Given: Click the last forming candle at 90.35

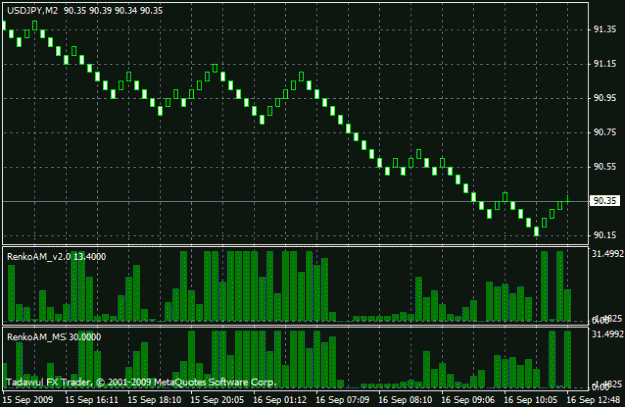Looking at the screenshot, I should point(568,199).
